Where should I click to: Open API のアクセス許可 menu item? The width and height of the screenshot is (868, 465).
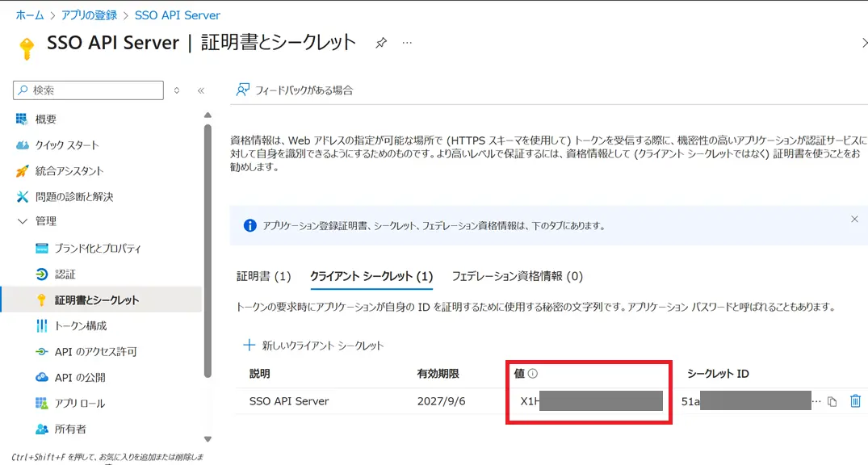coord(95,351)
